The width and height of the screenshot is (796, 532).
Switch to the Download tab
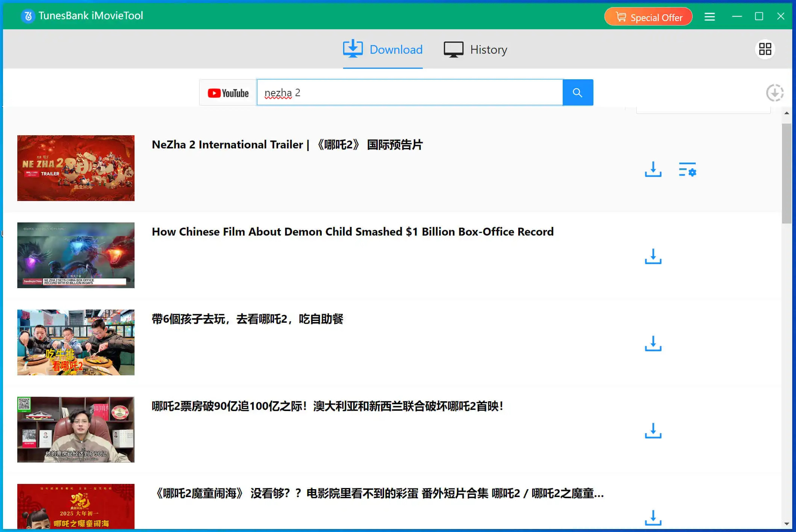pos(383,49)
